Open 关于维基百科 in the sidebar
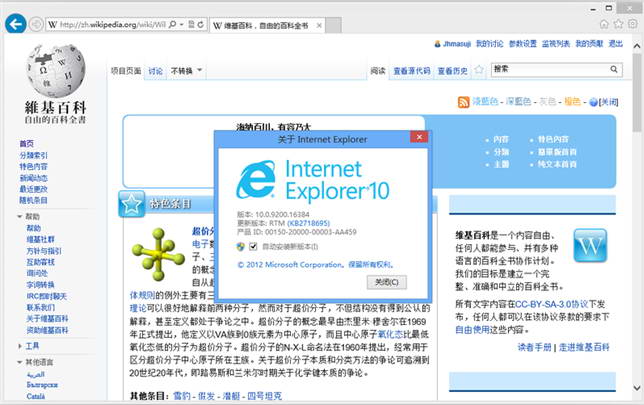Image resolution: width=644 pixels, height=405 pixels. [47, 318]
